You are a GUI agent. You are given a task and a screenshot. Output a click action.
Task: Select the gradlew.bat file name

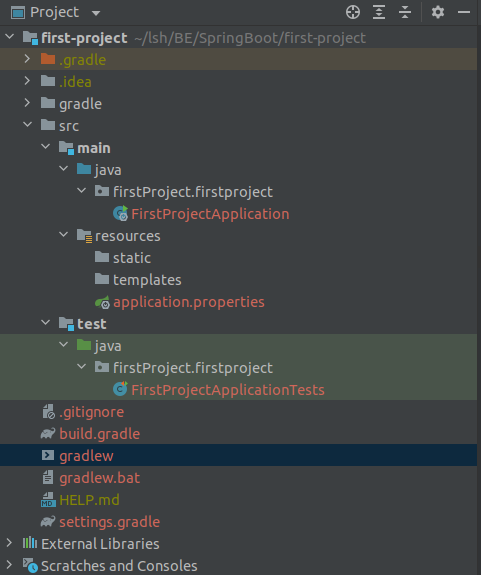[100, 478]
